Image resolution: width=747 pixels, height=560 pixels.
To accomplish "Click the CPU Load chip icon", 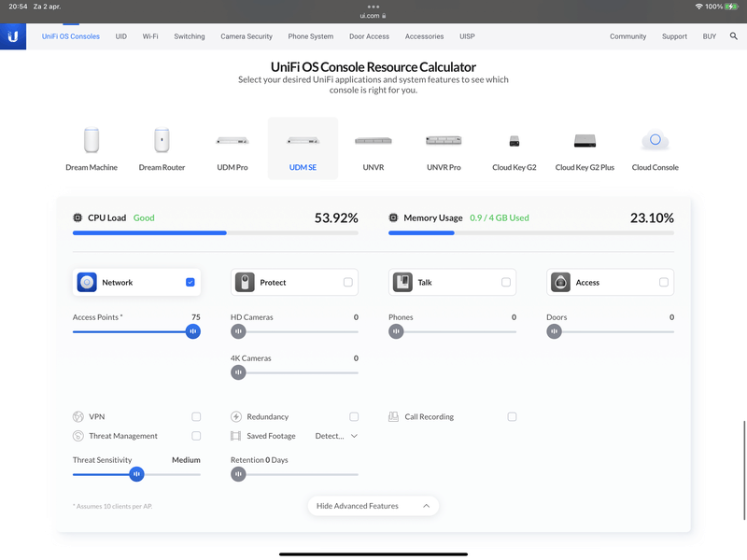I will click(78, 217).
